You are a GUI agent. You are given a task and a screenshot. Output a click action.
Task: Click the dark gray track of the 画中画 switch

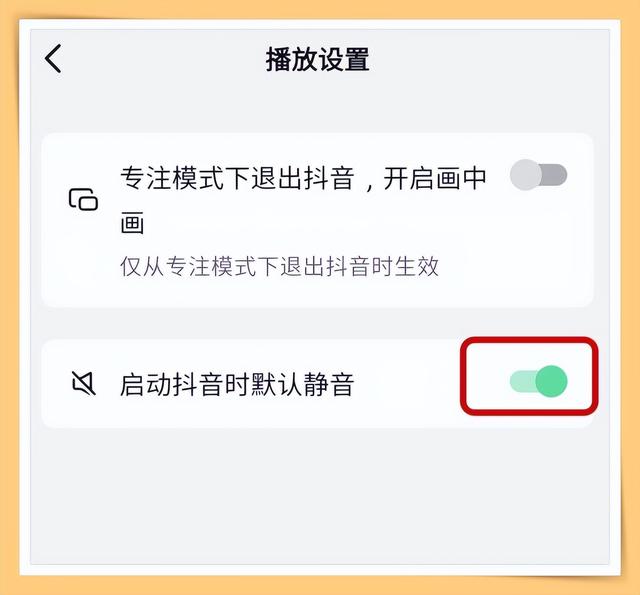pyautogui.click(x=554, y=175)
